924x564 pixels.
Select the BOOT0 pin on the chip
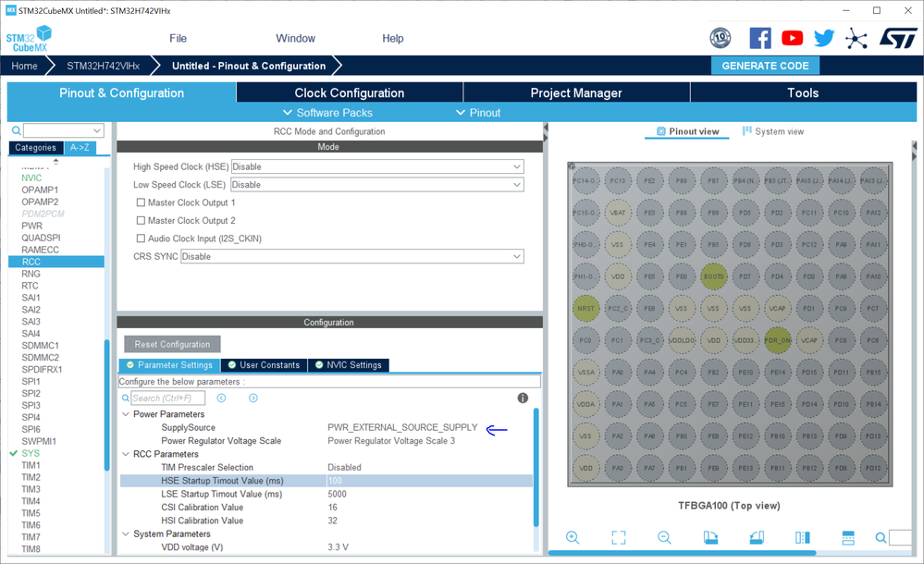pos(714,276)
